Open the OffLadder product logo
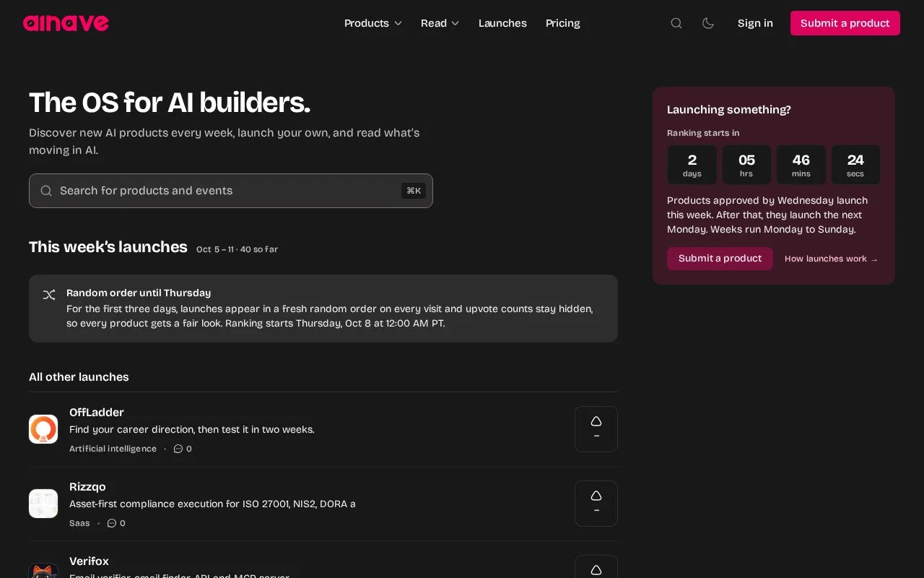Viewport: 924px width, 578px height. 43,429
